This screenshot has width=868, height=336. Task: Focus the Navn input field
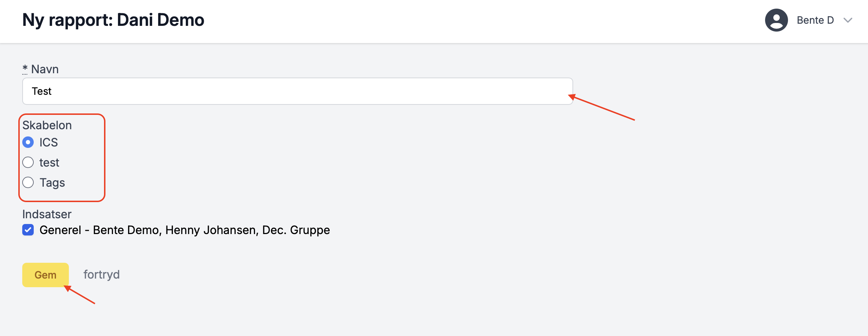(x=298, y=91)
